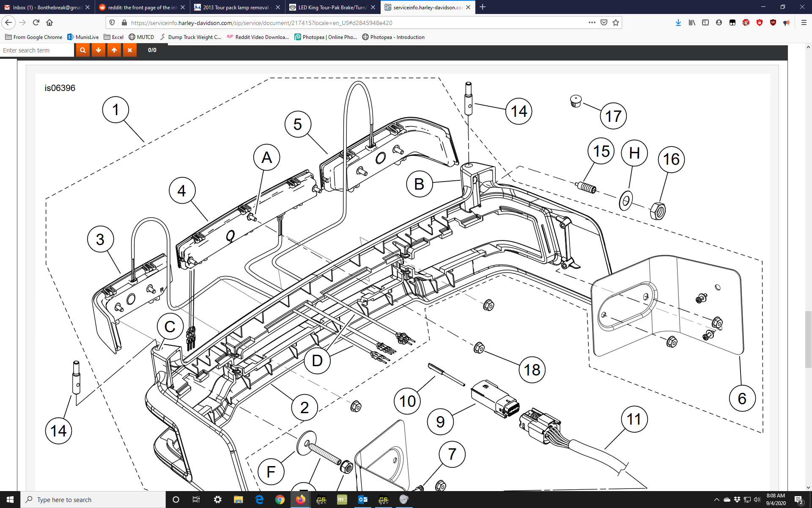This screenshot has height=508, width=812.
Task: Click the Enter search term field
Action: tap(37, 50)
